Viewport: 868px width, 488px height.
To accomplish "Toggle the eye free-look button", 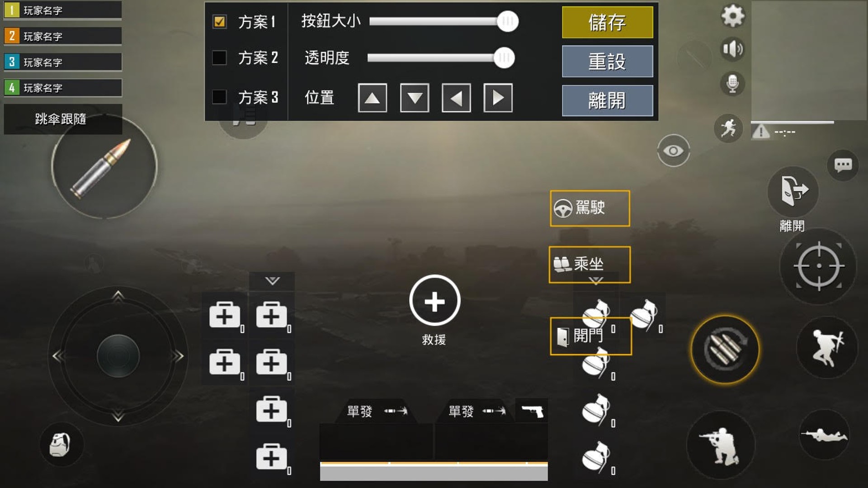I will (x=673, y=151).
